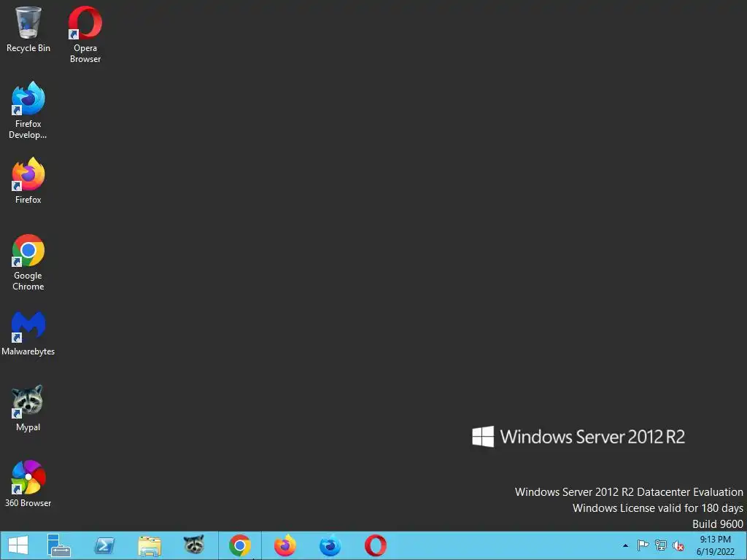This screenshot has width=747, height=560.
Task: Select the Malwarebytes desktop shortcut
Action: pyautogui.click(x=28, y=332)
